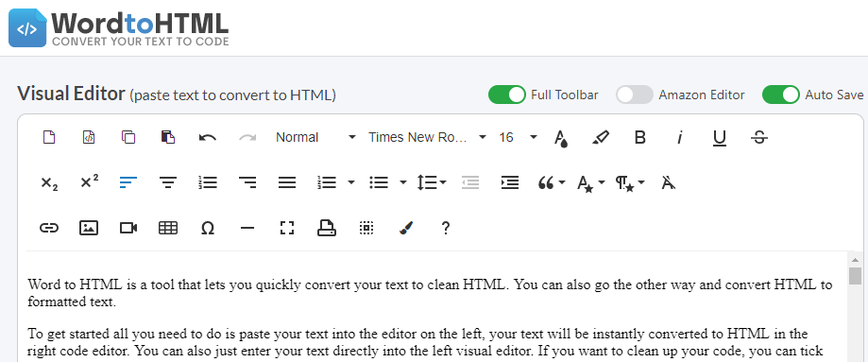Toggle Underline formatting
Image resolution: width=868 pixels, height=362 pixels.
[x=719, y=138]
